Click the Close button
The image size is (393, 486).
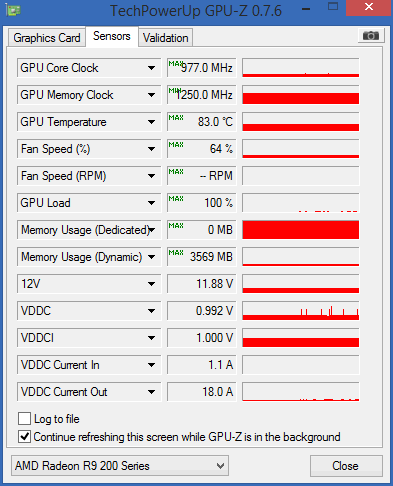[346, 466]
